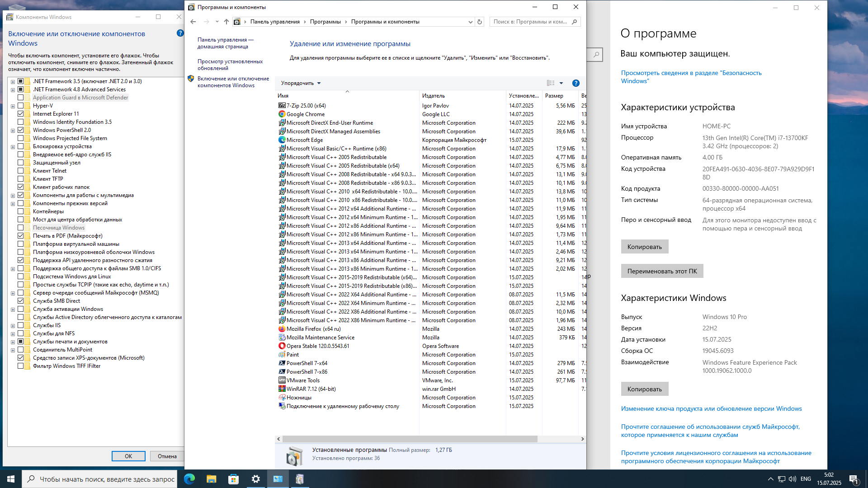Select the Microsoft Edge program icon
Image resolution: width=868 pixels, height=488 pixels.
(282, 140)
